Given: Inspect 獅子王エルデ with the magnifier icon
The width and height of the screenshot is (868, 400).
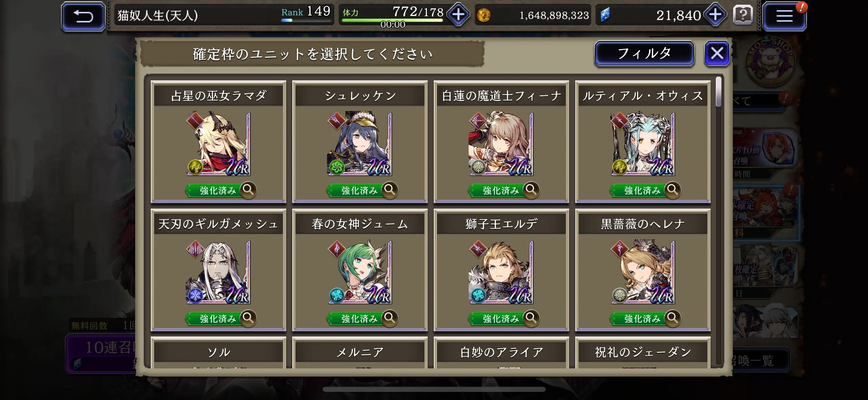Looking at the screenshot, I should [x=531, y=318].
